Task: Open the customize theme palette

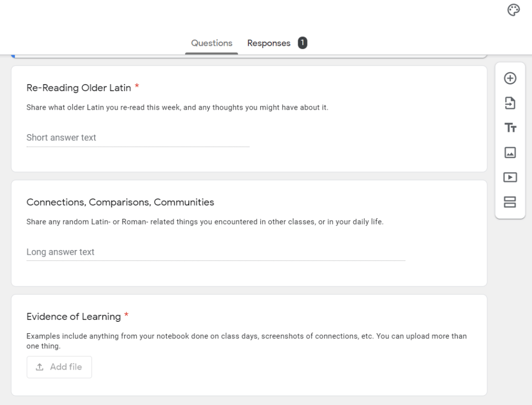Action: pyautogui.click(x=513, y=10)
